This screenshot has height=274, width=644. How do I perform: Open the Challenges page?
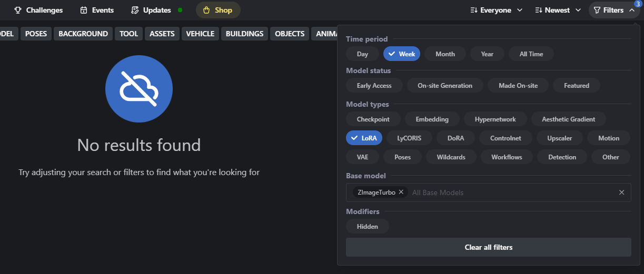pyautogui.click(x=38, y=10)
